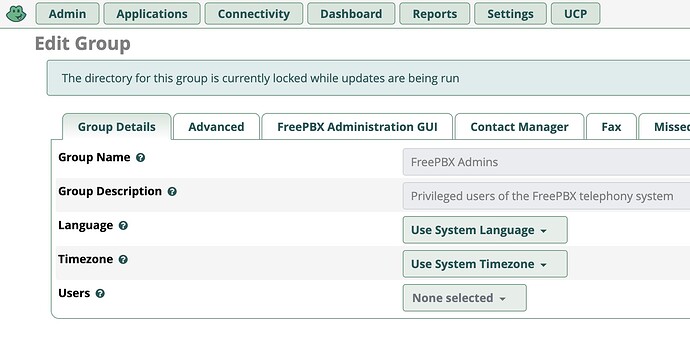Switch to FreePBX Administration GUI tab
This screenshot has width=690, height=360.
[357, 127]
